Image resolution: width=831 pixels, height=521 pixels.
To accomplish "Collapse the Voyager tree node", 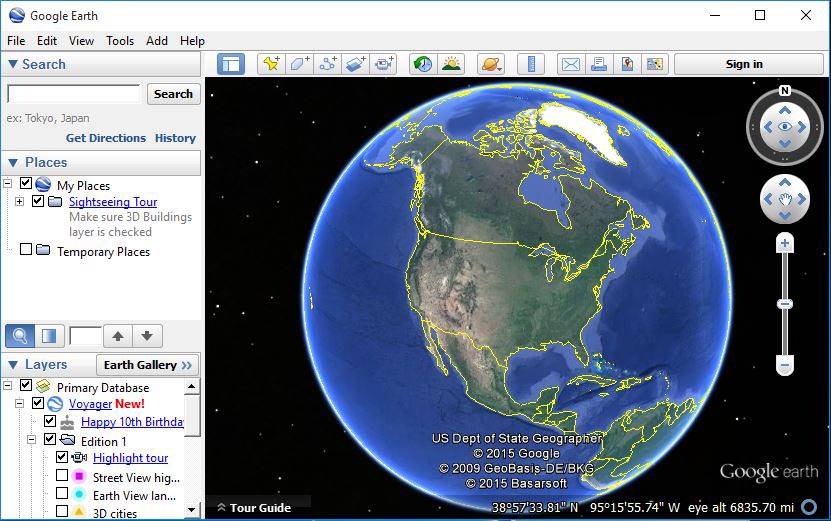I will (20, 403).
